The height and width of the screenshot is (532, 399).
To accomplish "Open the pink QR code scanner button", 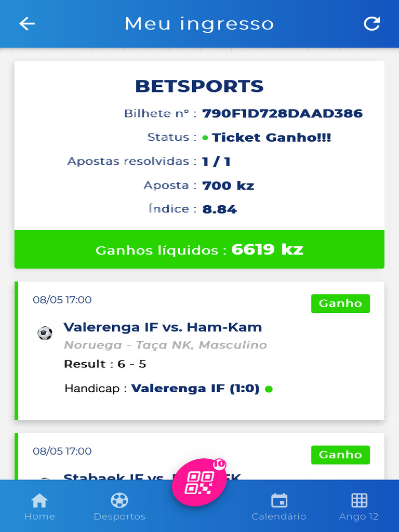I will 199,482.
